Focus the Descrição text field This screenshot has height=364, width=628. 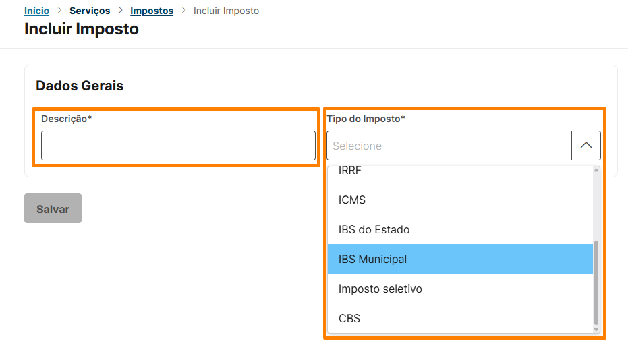click(178, 146)
